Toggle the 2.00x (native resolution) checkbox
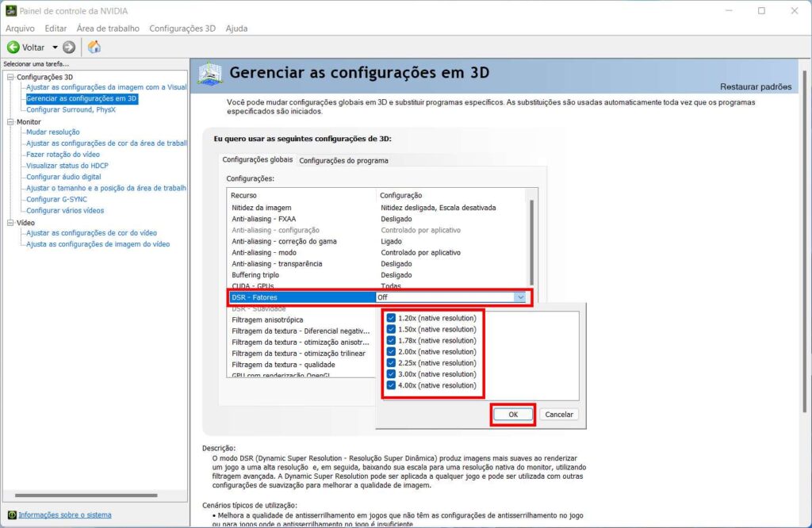This screenshot has width=812, height=528. tap(391, 352)
